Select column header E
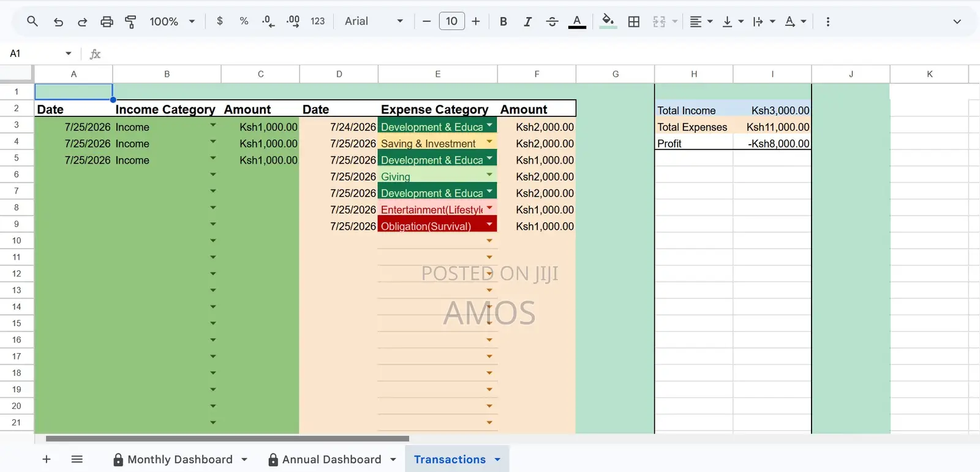The image size is (980, 472). (x=437, y=74)
